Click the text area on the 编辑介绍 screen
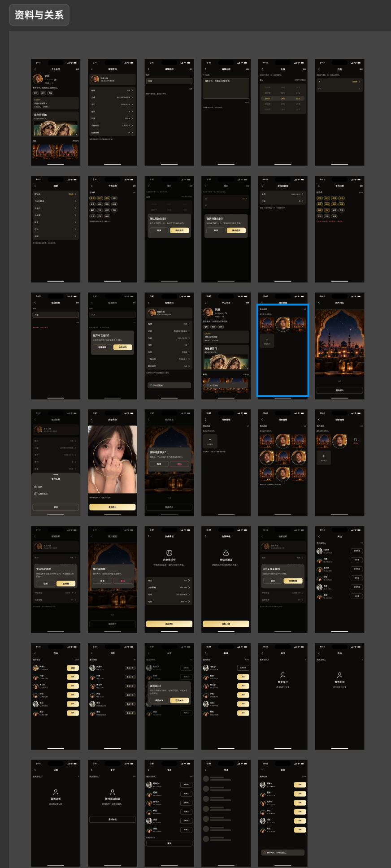 click(x=226, y=88)
